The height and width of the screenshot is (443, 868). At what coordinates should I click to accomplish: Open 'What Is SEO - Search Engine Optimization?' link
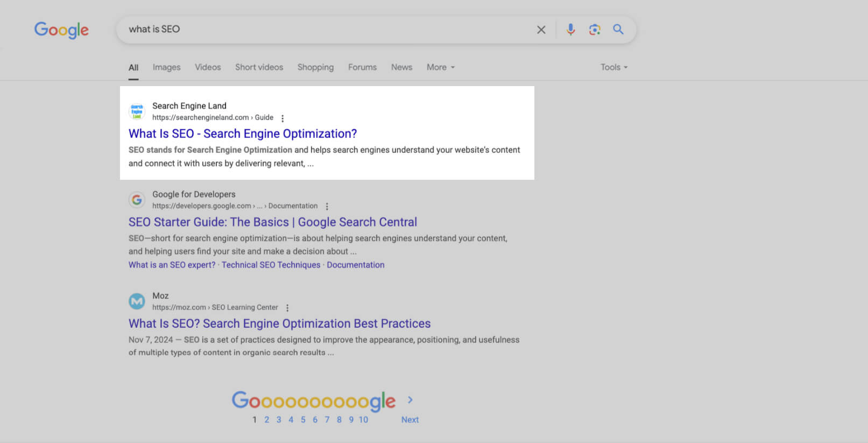pyautogui.click(x=243, y=133)
